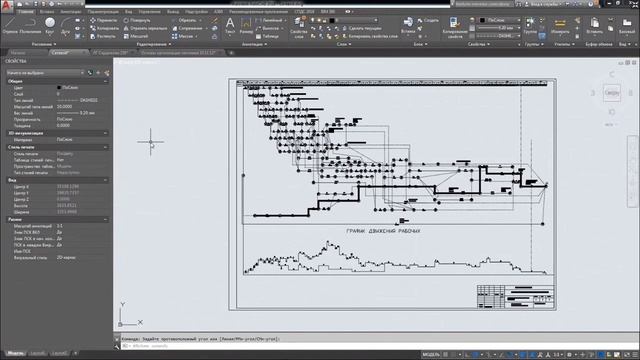Click the Копировать (Copy) tool
Viewport: 640px width, 360px height.
[104, 28]
